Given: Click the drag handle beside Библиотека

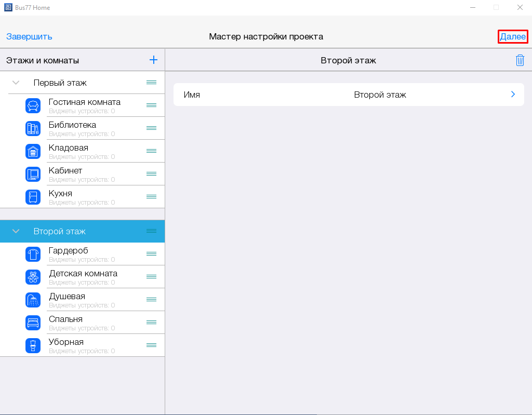Looking at the screenshot, I should [x=151, y=128].
